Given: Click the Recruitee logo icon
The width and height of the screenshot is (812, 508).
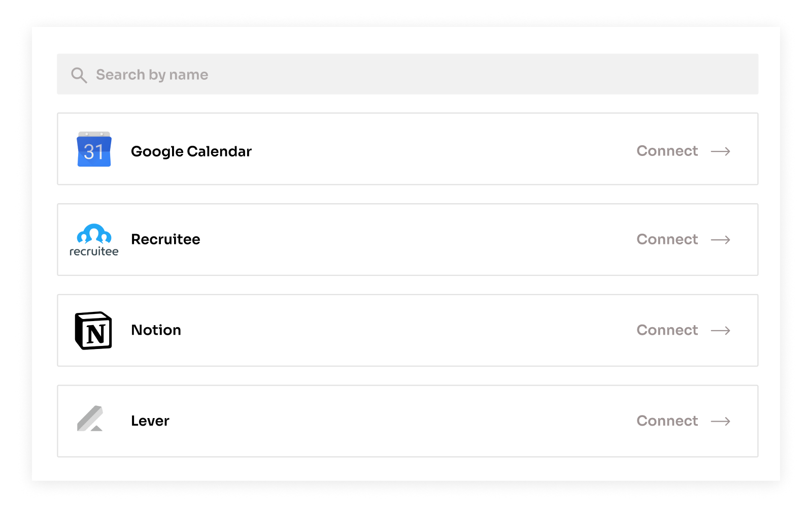Looking at the screenshot, I should [94, 240].
